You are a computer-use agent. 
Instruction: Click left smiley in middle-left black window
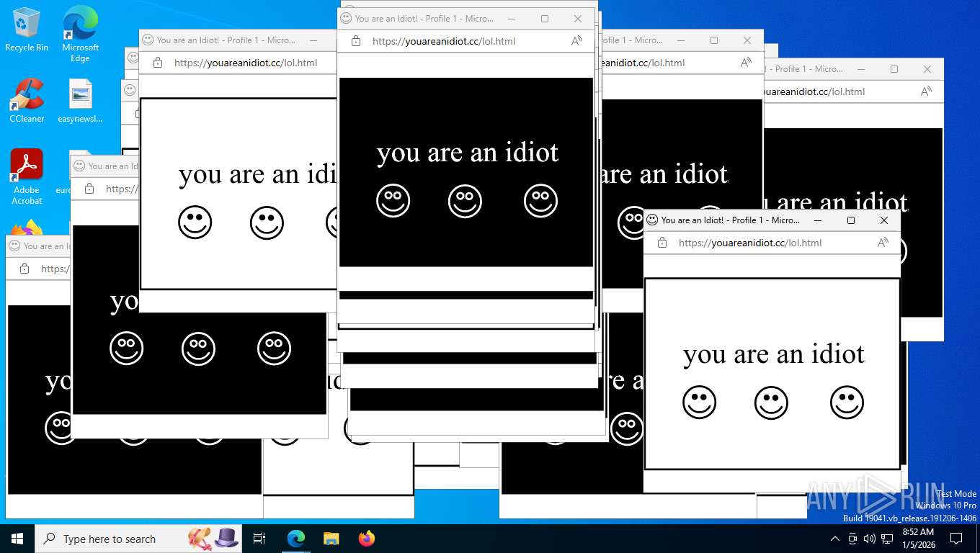point(126,349)
